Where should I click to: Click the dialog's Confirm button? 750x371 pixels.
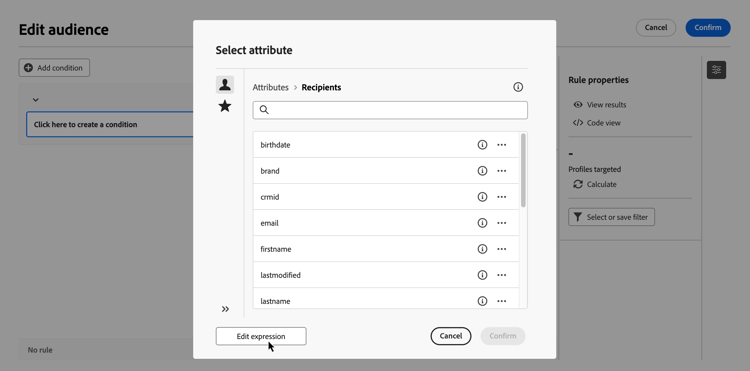click(x=503, y=336)
